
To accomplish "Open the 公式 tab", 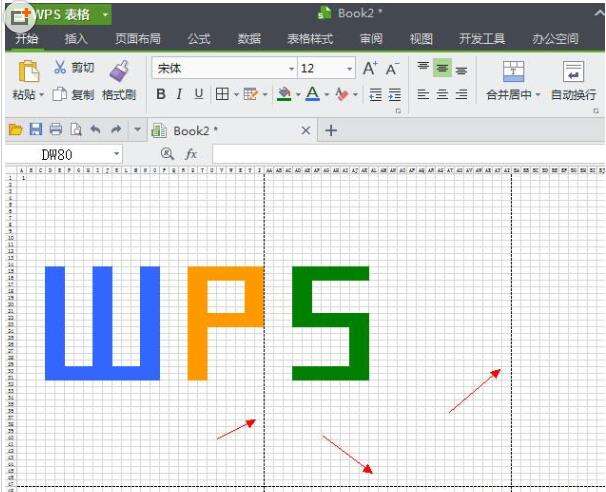I will (x=199, y=39).
